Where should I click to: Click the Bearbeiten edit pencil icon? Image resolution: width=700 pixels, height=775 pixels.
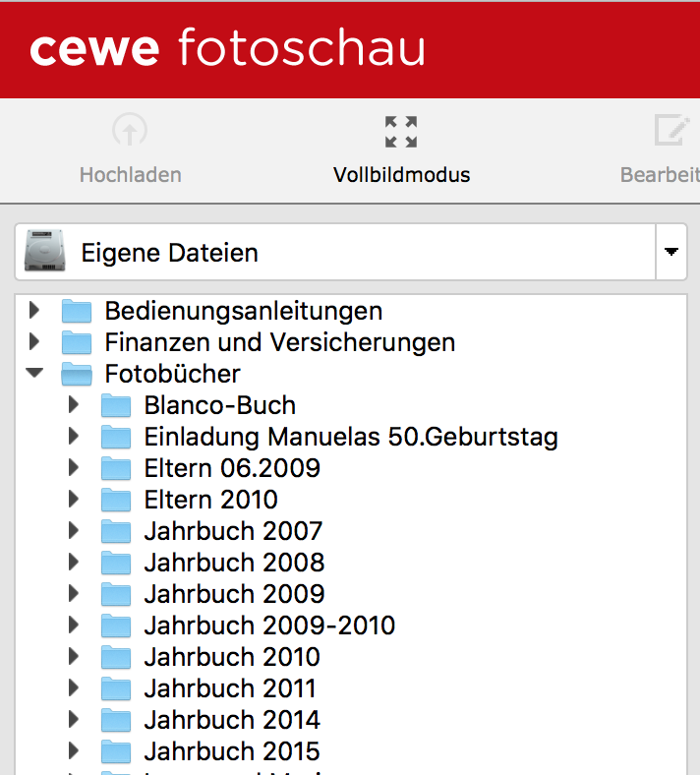click(672, 132)
